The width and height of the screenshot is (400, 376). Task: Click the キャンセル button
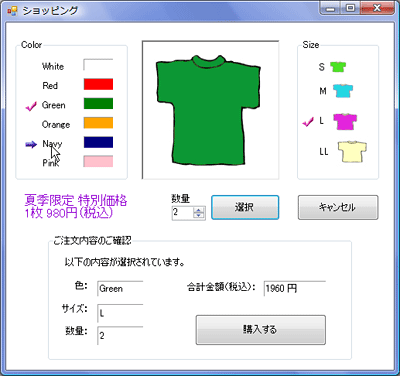338,207
